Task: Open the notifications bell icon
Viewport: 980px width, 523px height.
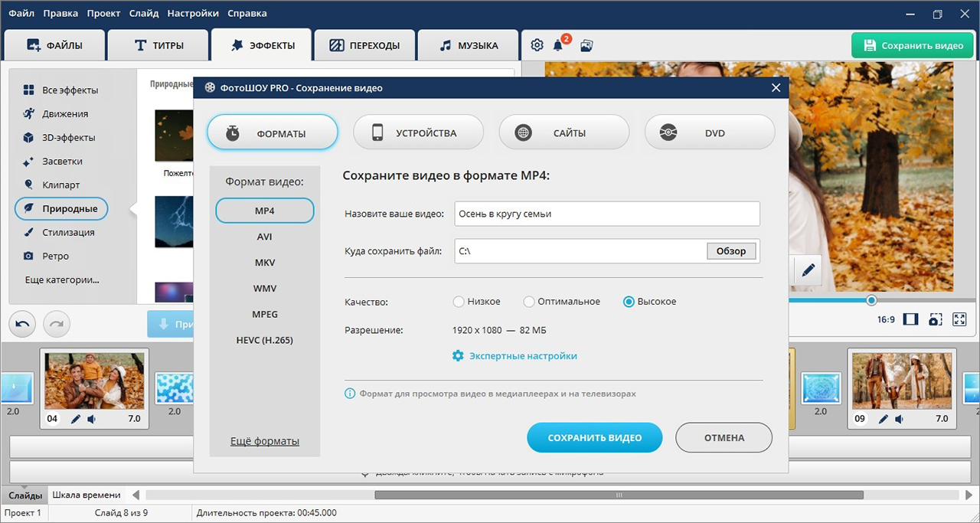Action: [x=558, y=45]
